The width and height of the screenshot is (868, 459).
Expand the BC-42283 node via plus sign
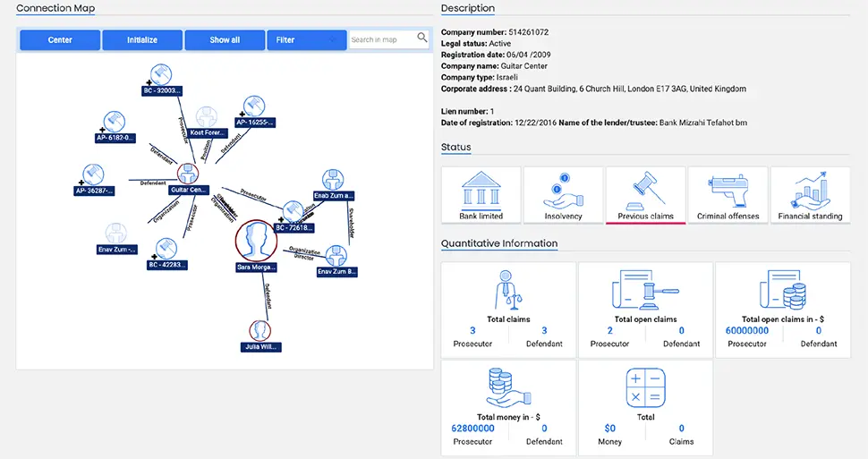[154, 257]
